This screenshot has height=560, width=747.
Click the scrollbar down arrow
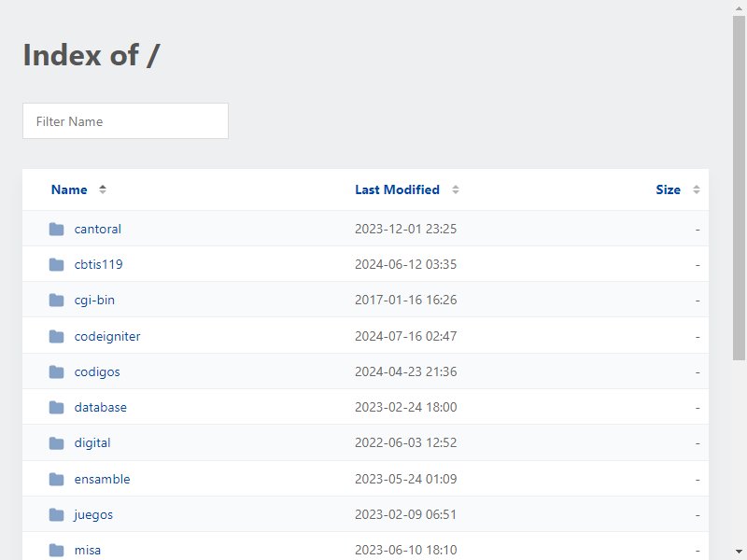click(x=739, y=552)
